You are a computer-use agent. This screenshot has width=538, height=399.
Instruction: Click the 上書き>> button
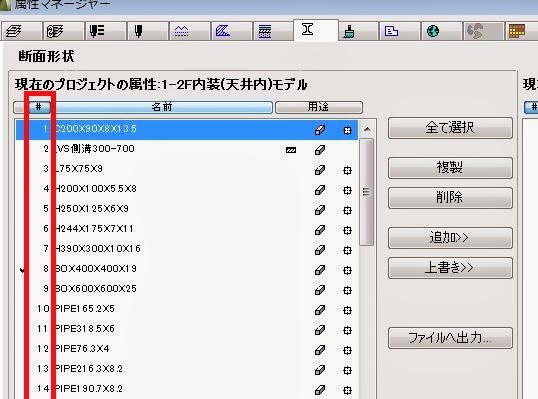(450, 267)
